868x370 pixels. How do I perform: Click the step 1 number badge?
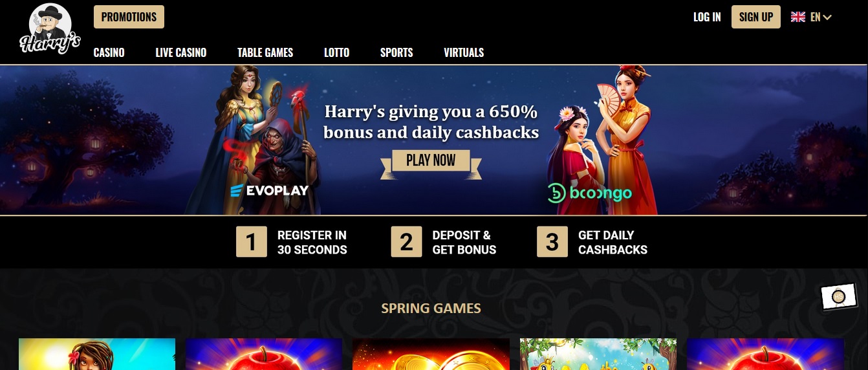[x=252, y=242]
